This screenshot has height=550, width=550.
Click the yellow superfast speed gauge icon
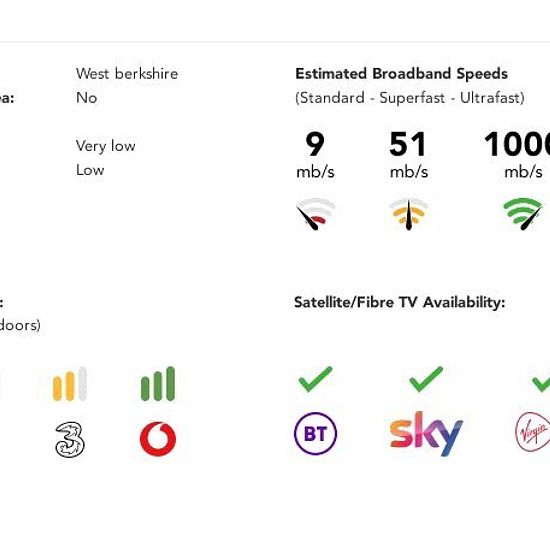(x=409, y=214)
